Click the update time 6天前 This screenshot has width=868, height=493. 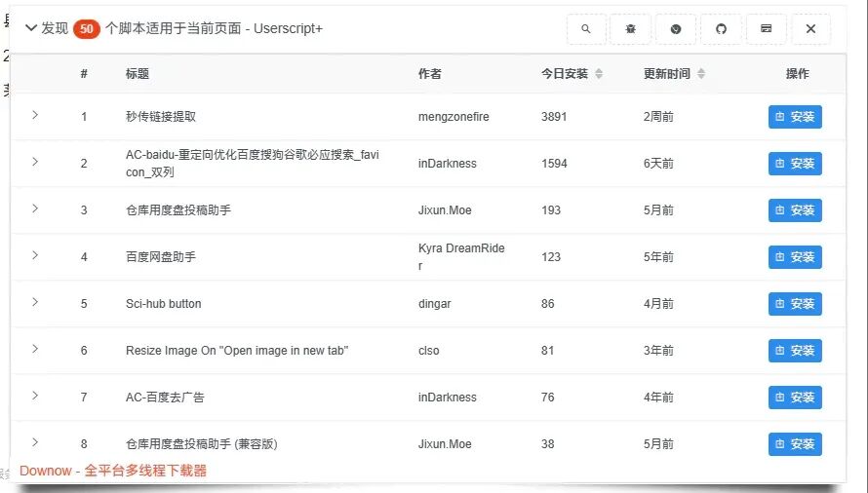[x=658, y=164]
